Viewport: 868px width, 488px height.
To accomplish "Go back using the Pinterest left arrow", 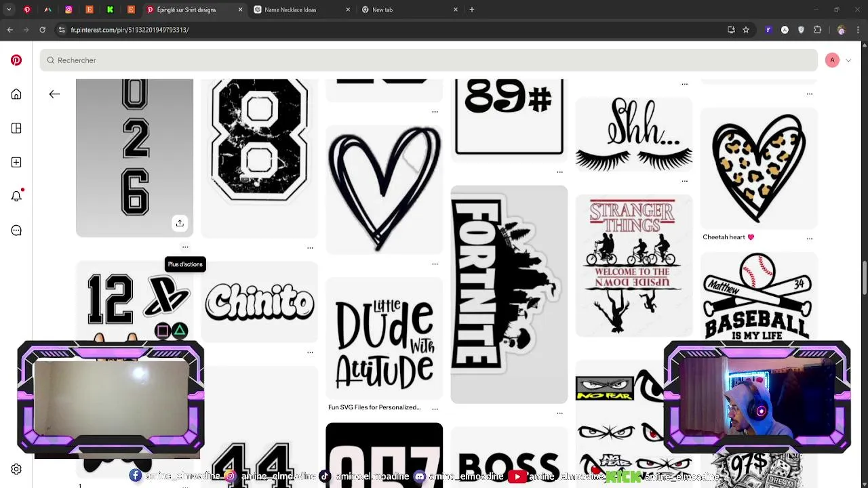I will coord(54,94).
